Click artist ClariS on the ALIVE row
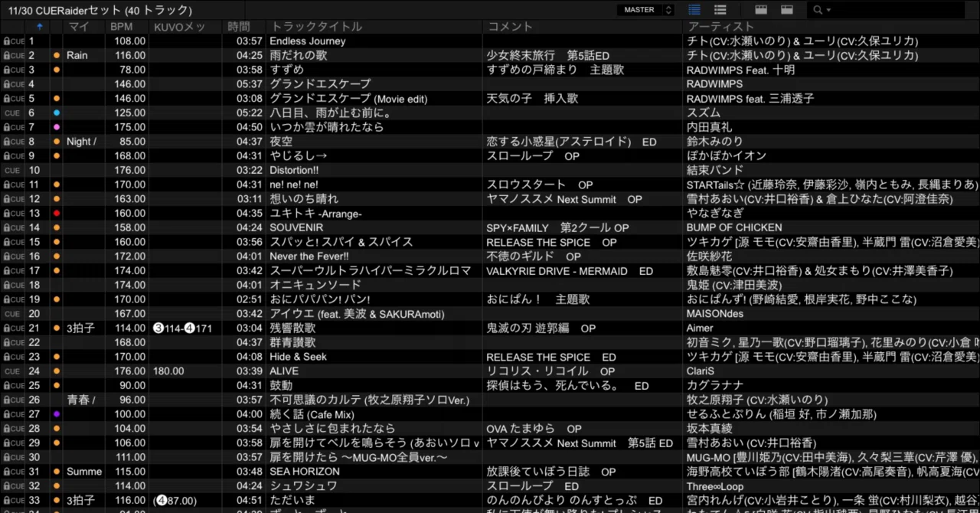Viewport: 980px width, 513px height. point(701,371)
